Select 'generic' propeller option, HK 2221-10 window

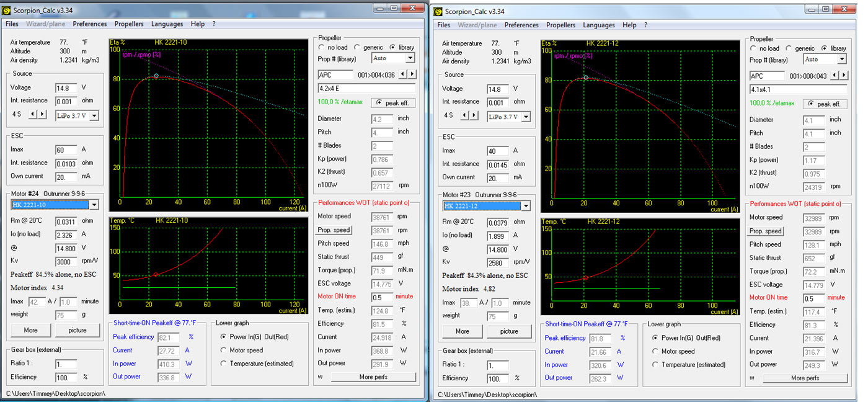(358, 47)
